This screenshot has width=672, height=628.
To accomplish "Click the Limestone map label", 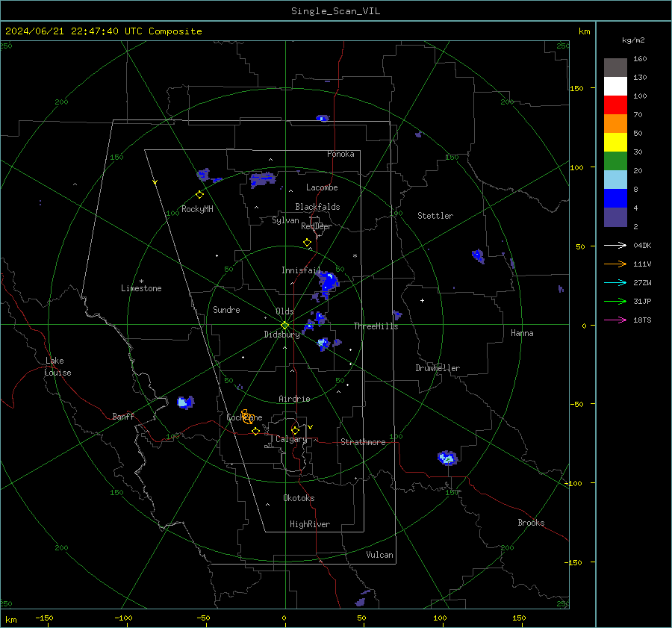I will coord(141,288).
